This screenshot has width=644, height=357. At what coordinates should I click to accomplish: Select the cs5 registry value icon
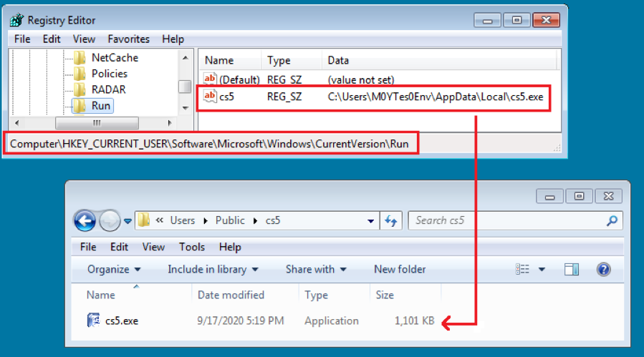[210, 97]
